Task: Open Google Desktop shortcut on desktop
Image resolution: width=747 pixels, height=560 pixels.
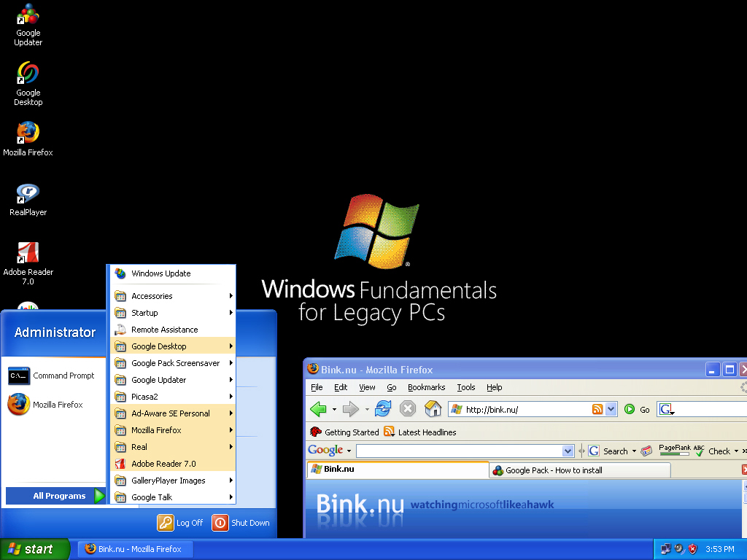Action: coord(28,74)
